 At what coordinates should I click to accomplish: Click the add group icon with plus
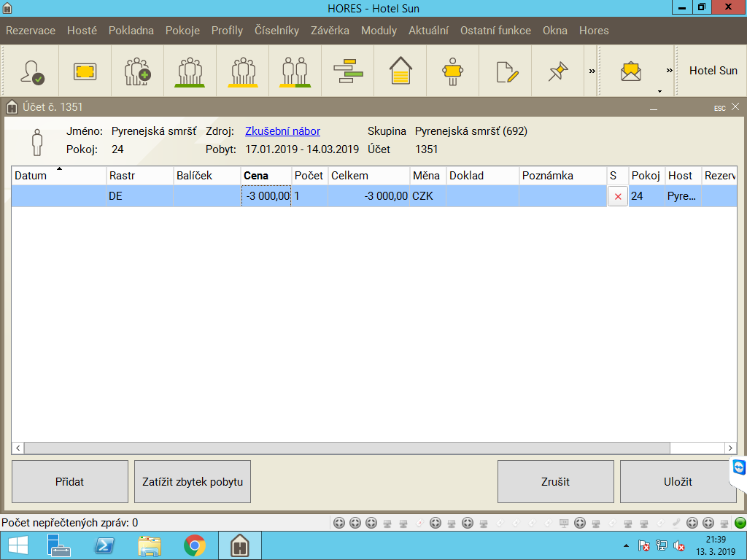137,71
